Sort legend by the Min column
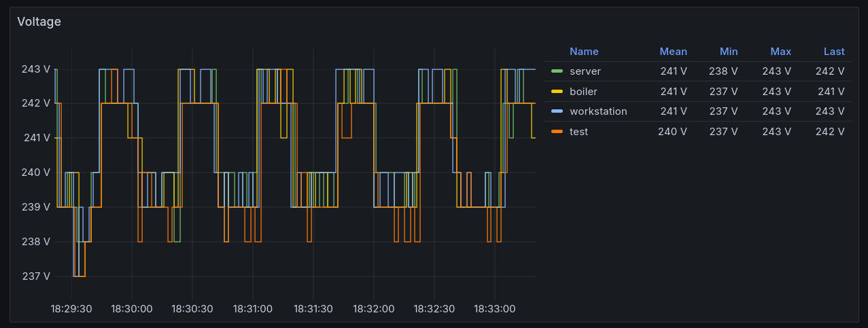The width and height of the screenshot is (868, 328). tap(729, 52)
